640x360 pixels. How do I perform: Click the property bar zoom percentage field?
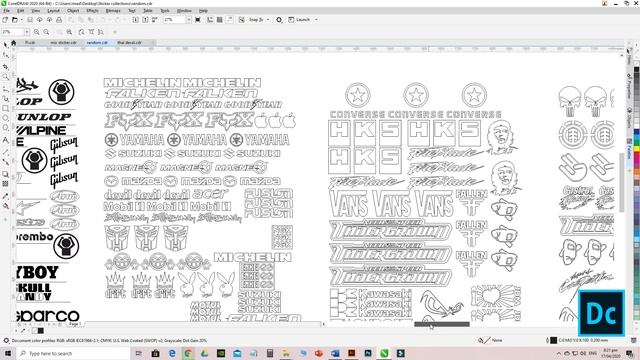[12, 32]
